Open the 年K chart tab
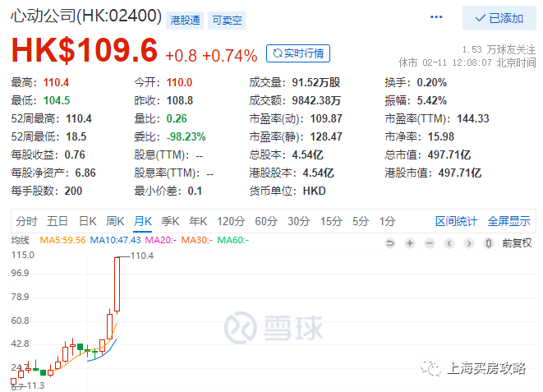The height and width of the screenshot is (392, 543). (198, 221)
